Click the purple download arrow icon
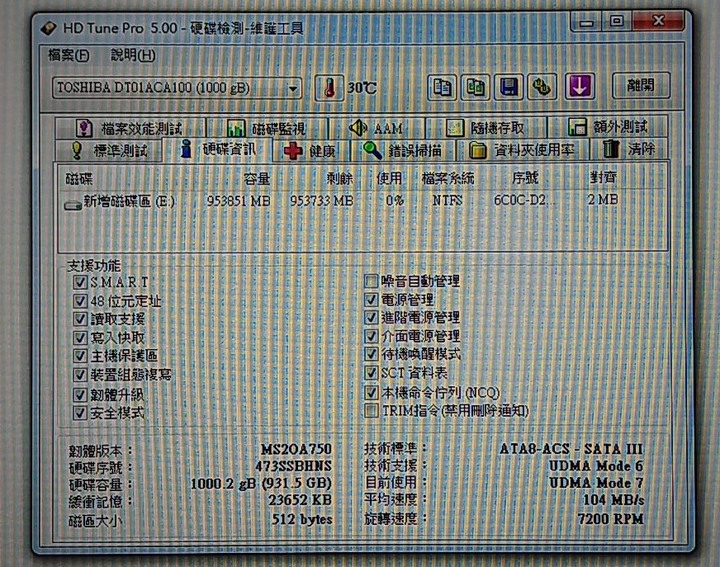 click(x=579, y=86)
